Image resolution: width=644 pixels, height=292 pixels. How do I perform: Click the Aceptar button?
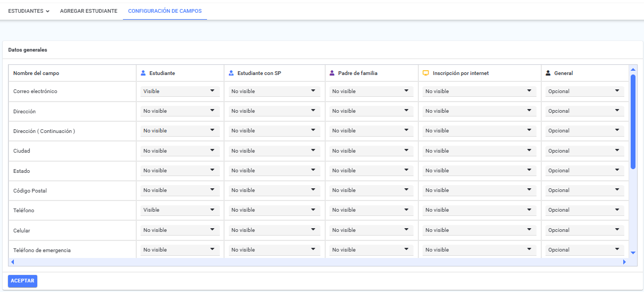click(x=22, y=281)
